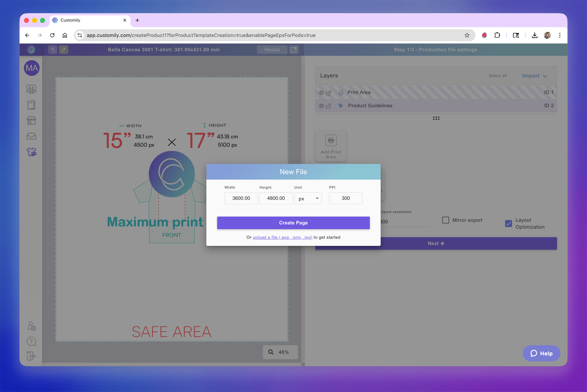Click the Add Print Area icon
This screenshot has height=392, width=587.
click(x=331, y=141)
